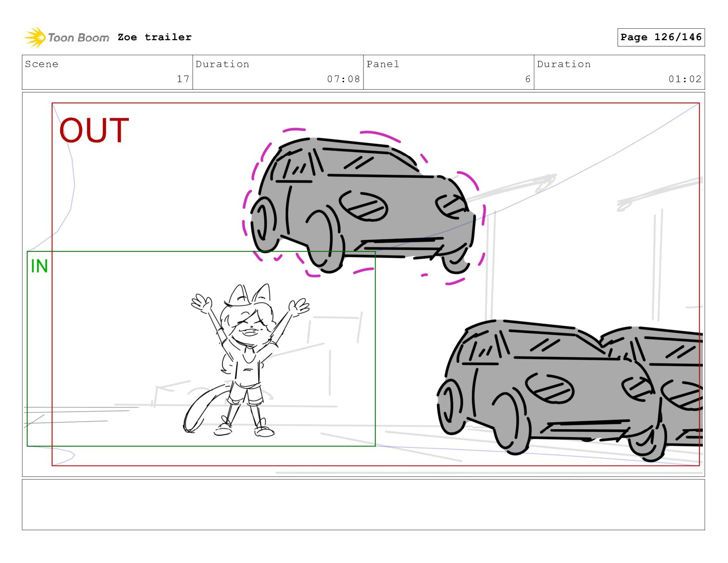Select the "Zoe trailer" title text
Image resolution: width=728 pixels, height=563 pixels.
click(x=154, y=37)
